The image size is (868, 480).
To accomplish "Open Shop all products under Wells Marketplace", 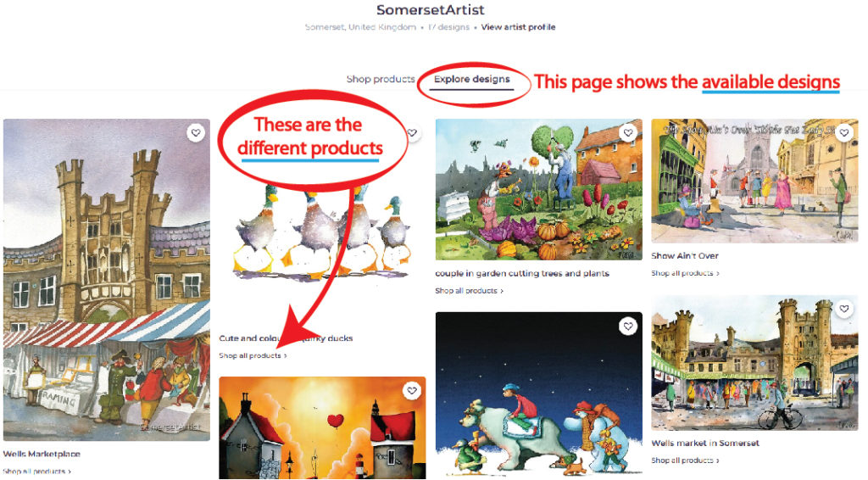I will pos(37,472).
